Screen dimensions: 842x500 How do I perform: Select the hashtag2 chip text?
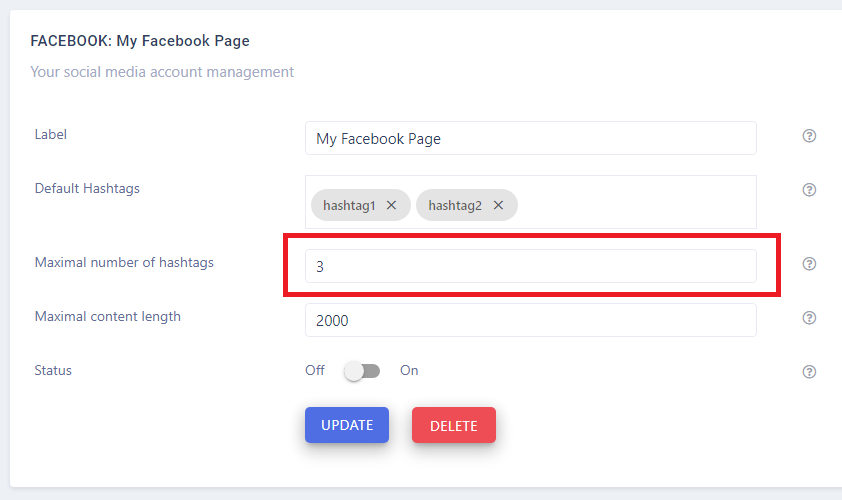pyautogui.click(x=455, y=205)
